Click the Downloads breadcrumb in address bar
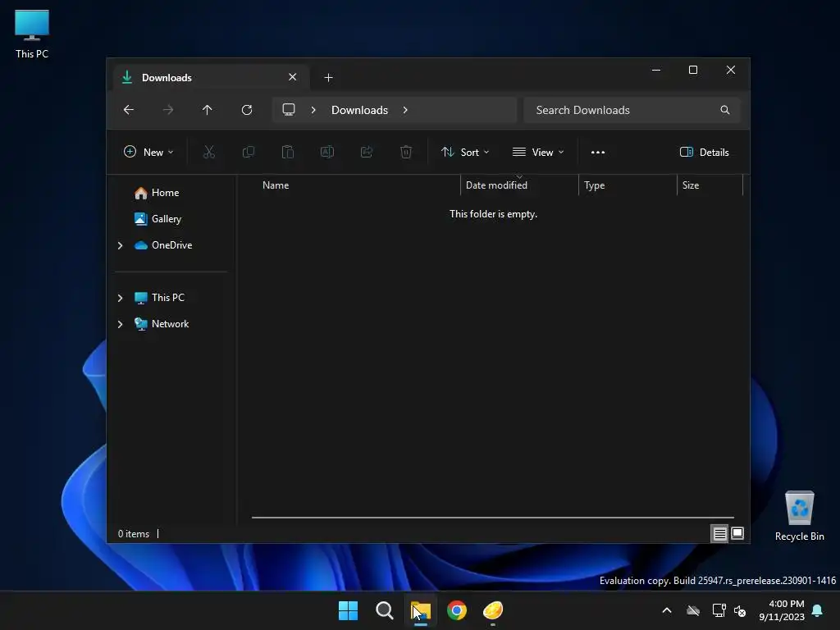The height and width of the screenshot is (630, 840). (359, 110)
